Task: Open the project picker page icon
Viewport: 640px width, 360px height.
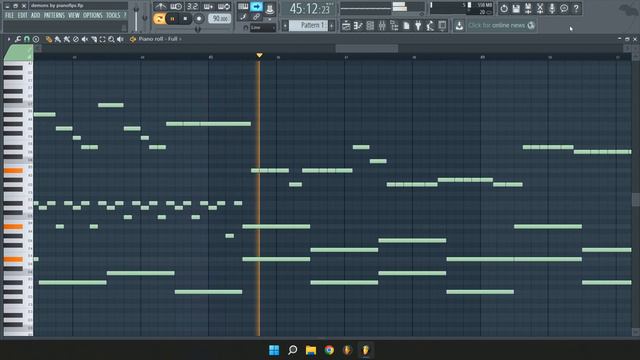Action: pyautogui.click(x=406, y=26)
